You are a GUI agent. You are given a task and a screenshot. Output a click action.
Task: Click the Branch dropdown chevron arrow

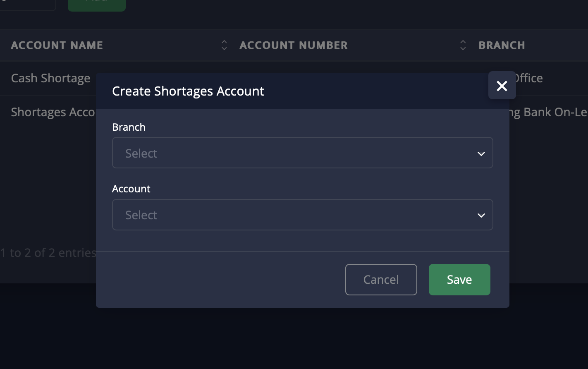(x=481, y=153)
